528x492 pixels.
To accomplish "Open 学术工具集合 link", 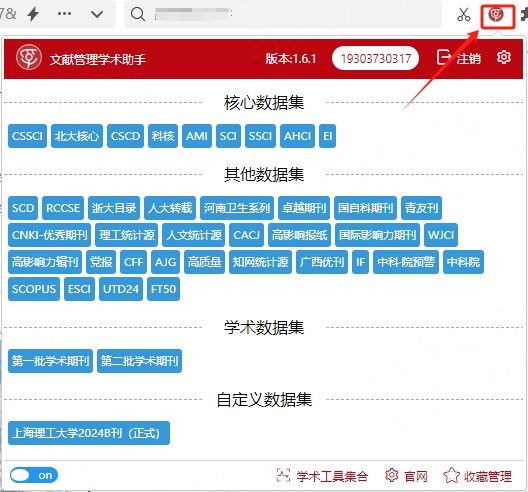I will pos(332,477).
